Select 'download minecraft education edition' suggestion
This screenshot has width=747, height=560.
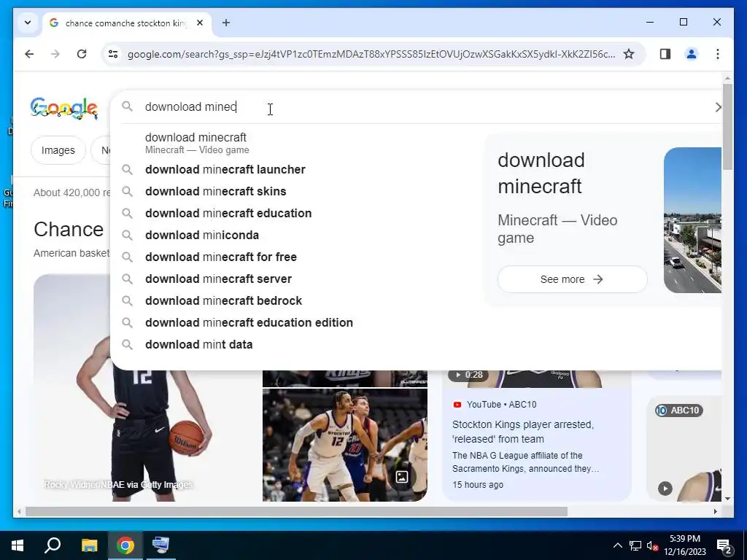click(298, 323)
